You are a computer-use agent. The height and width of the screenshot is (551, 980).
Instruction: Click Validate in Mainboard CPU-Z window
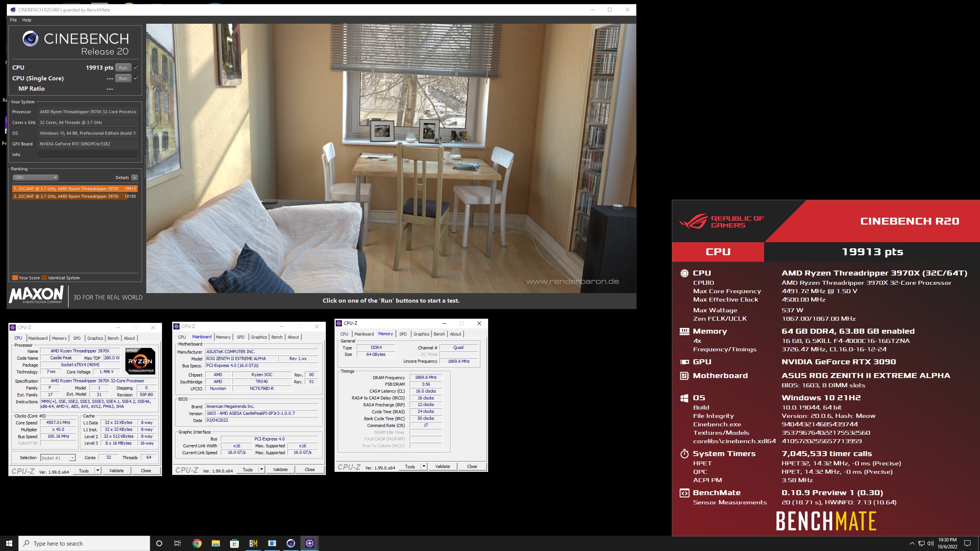(280, 470)
